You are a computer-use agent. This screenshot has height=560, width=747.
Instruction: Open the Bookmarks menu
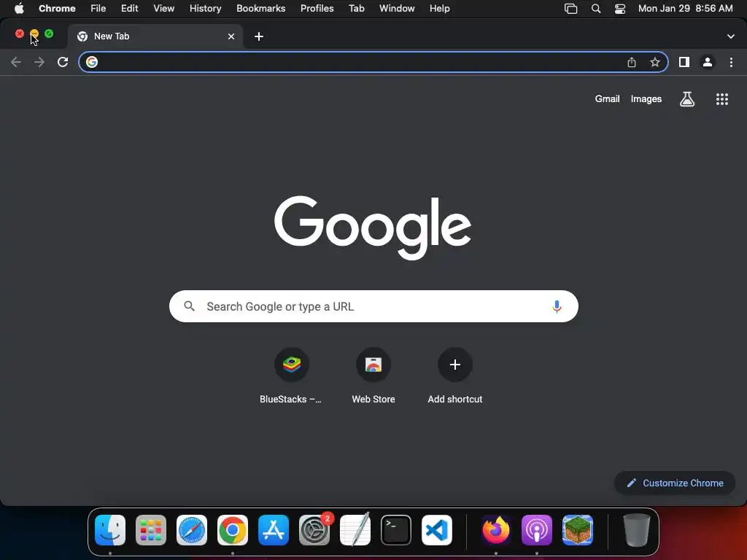pos(260,9)
